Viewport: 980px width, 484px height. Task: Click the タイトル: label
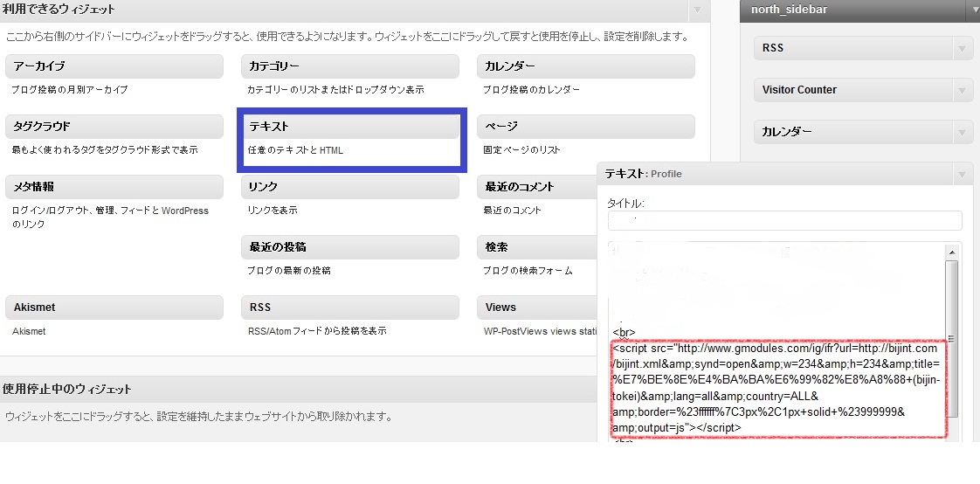625,204
